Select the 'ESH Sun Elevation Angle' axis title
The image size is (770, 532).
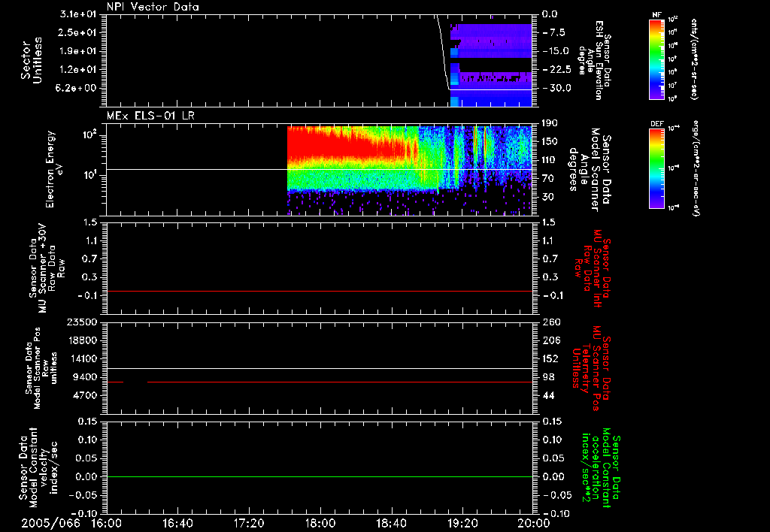[593, 60]
